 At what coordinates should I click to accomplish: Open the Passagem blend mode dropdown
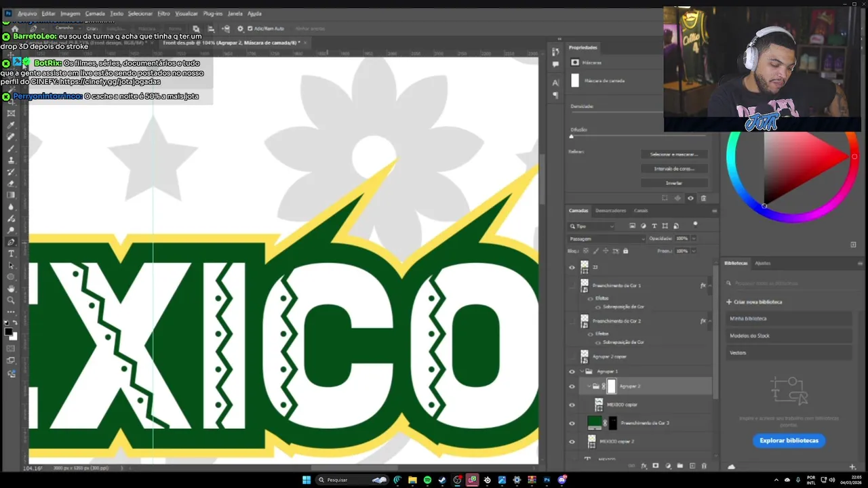607,239
